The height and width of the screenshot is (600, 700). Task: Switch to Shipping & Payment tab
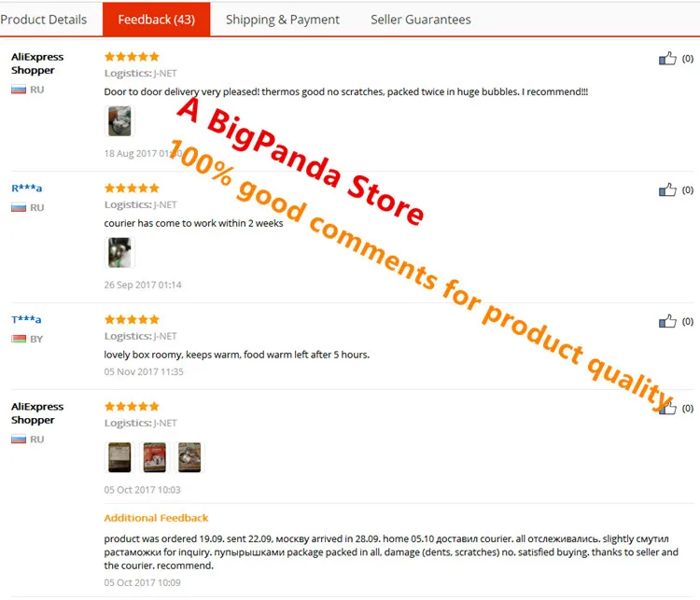click(283, 20)
